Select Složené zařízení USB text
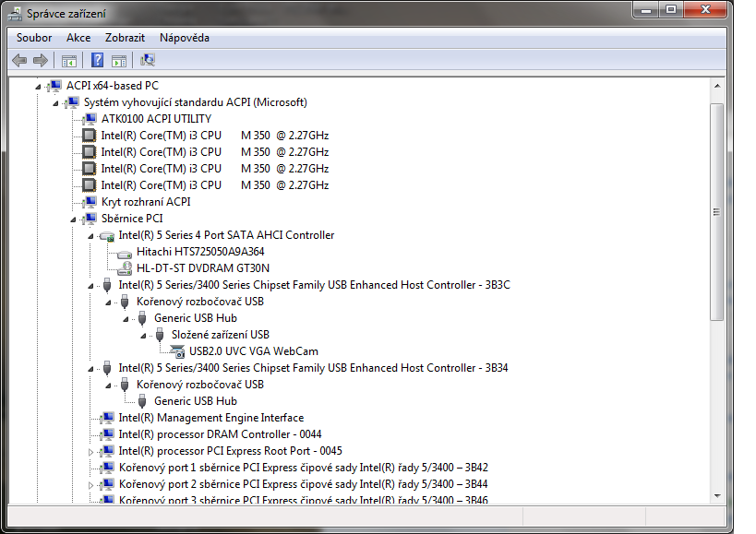The width and height of the screenshot is (756, 534). tap(221, 335)
